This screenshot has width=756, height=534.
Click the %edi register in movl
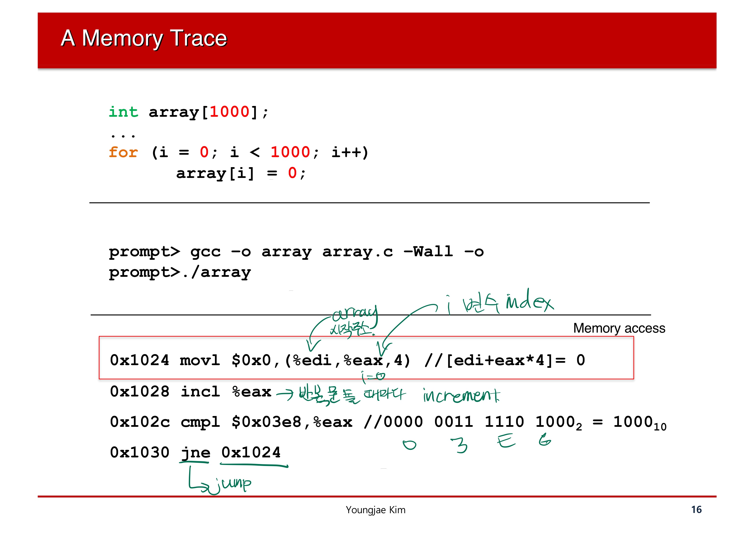point(313,360)
